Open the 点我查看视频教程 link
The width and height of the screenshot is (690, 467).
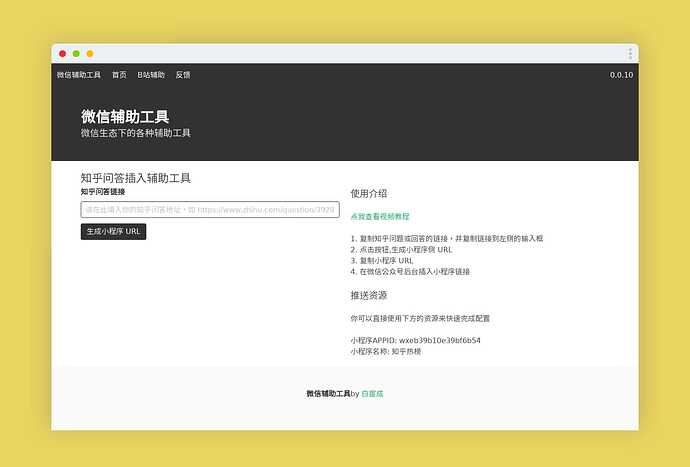pos(380,216)
